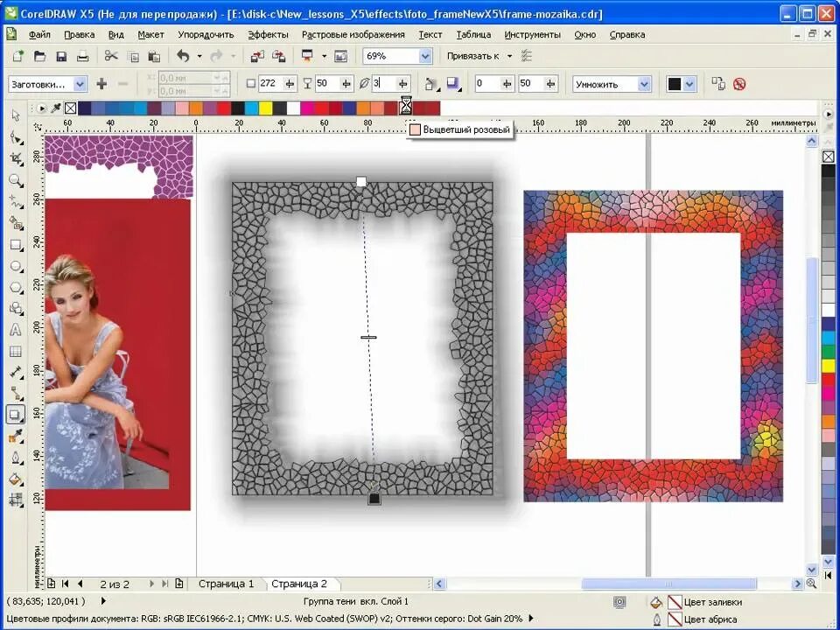Screen dimensions: 840x630
Task: Click the shadow feathering field showing 3
Action: coord(384,84)
